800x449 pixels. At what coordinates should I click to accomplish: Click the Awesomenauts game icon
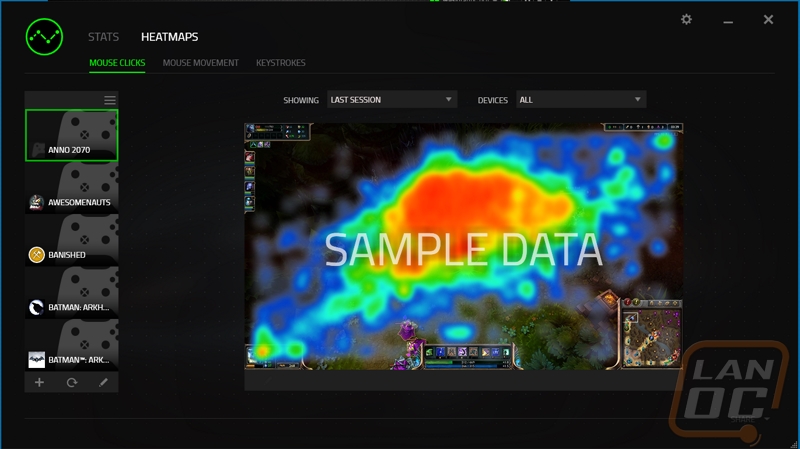tap(37, 202)
